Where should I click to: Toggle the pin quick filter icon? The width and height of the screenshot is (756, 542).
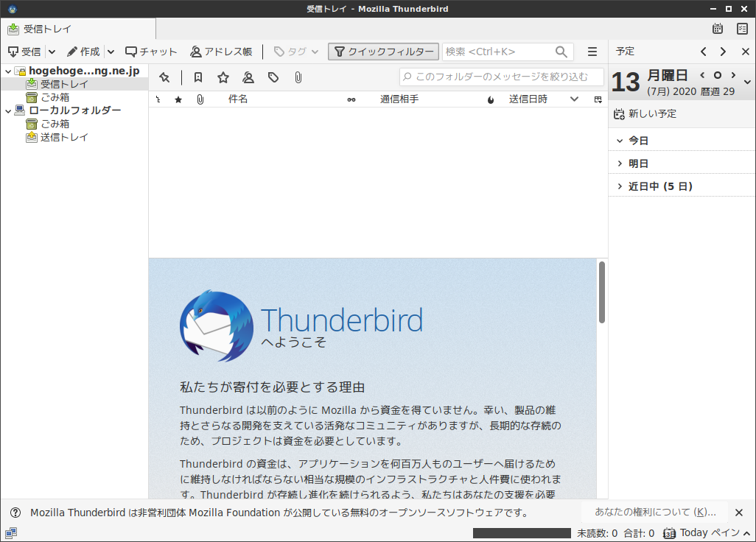(x=164, y=77)
